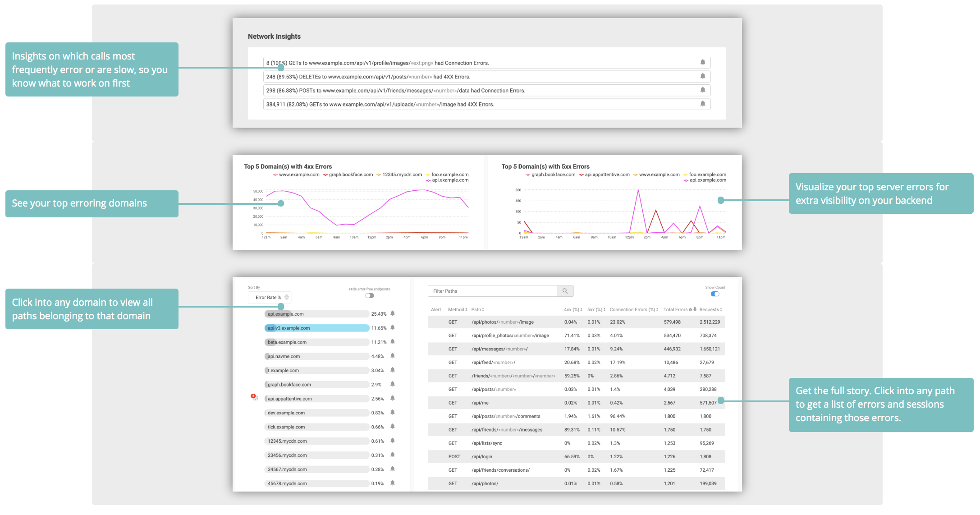Set an alert bell for api.example.com
This screenshot has width=980, height=515.
(x=392, y=313)
